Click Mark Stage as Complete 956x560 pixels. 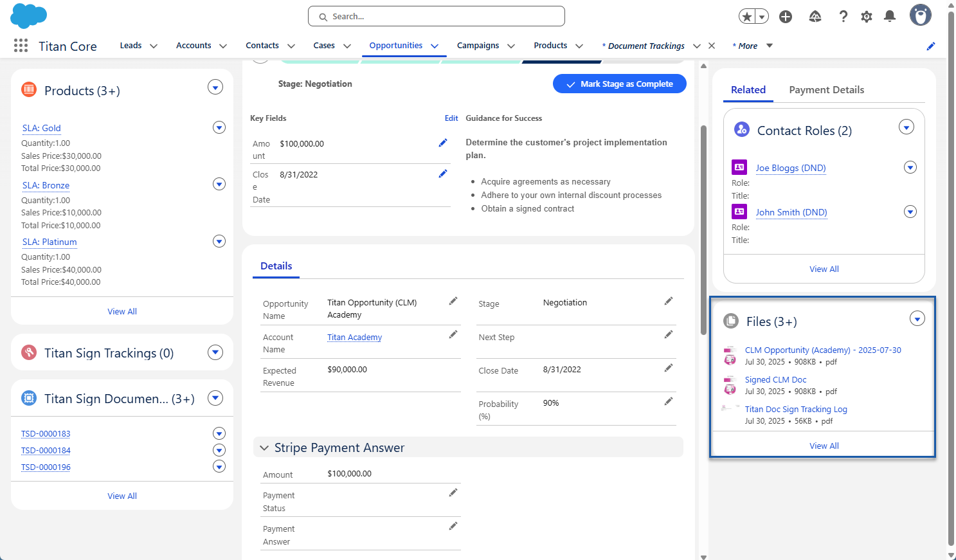click(x=619, y=84)
